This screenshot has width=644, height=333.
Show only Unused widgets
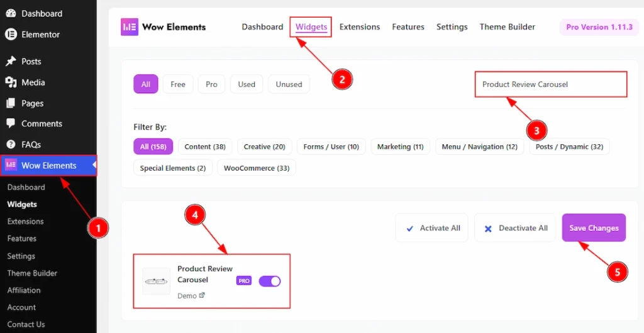click(289, 84)
